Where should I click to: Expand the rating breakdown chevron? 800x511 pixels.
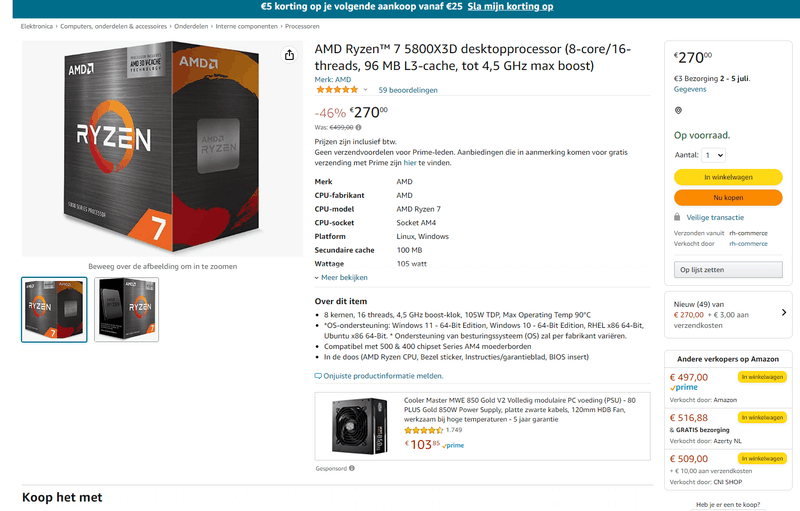pos(366,90)
